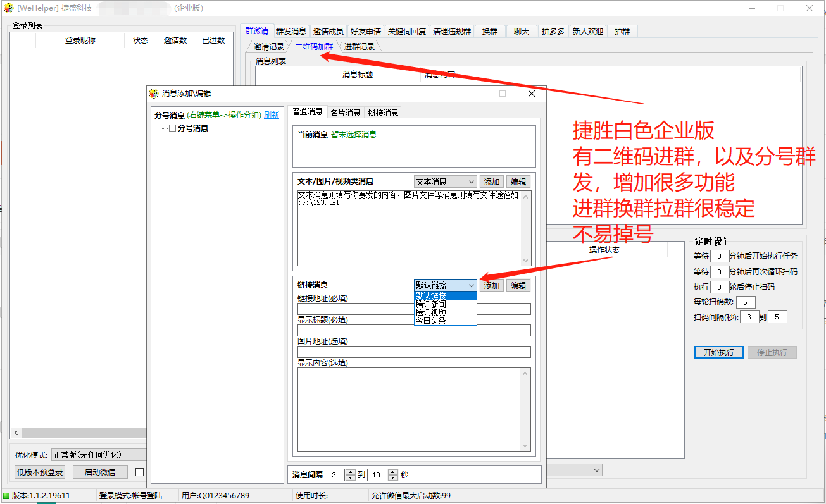Image resolution: width=826 pixels, height=504 pixels.
Task: Go to the 二维码加群 sub-tab
Action: [313, 46]
